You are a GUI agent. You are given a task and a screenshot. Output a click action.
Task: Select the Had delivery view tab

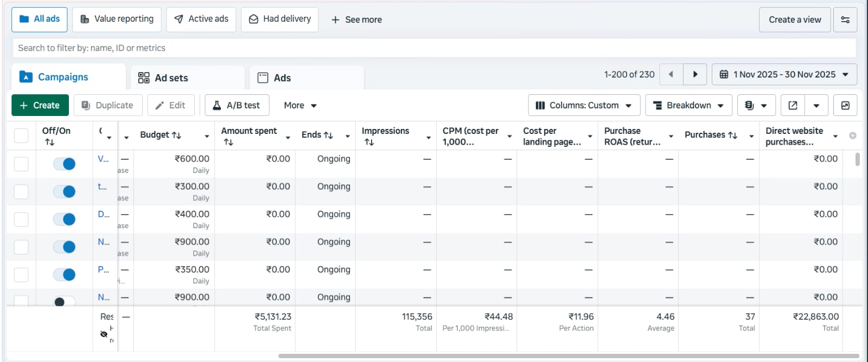coord(279,19)
